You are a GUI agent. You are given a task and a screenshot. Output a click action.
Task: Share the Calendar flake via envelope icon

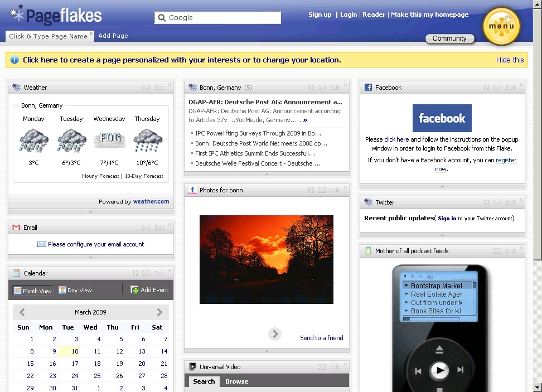(146, 273)
